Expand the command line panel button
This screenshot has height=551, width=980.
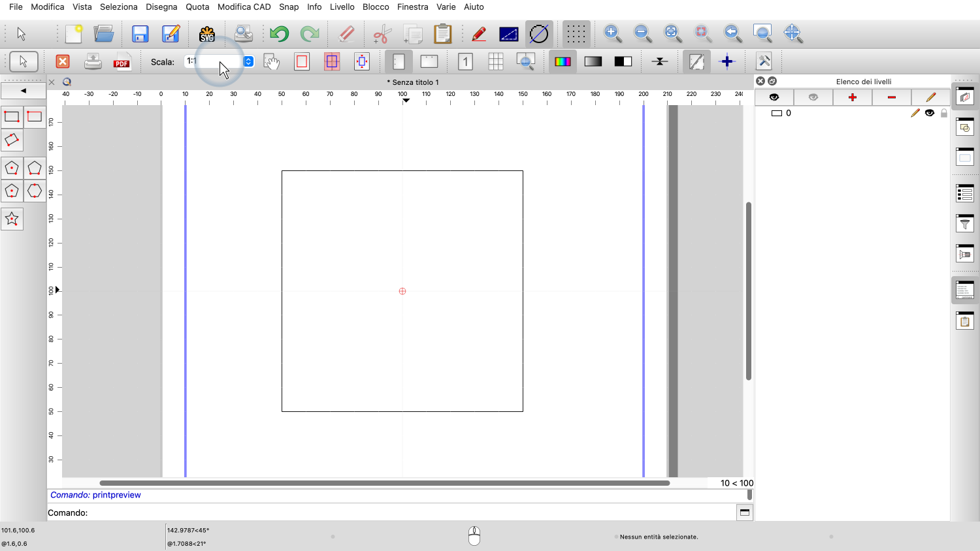click(744, 512)
